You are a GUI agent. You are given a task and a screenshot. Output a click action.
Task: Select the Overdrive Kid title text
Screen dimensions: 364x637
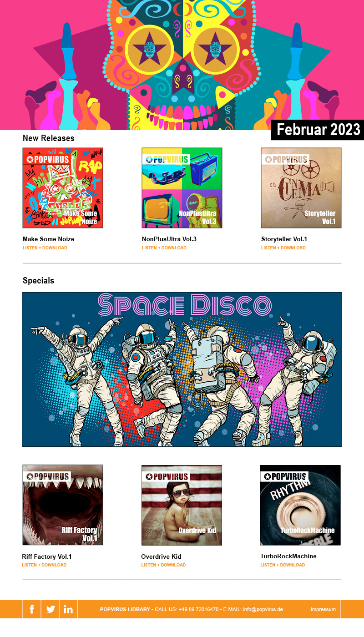(x=162, y=556)
